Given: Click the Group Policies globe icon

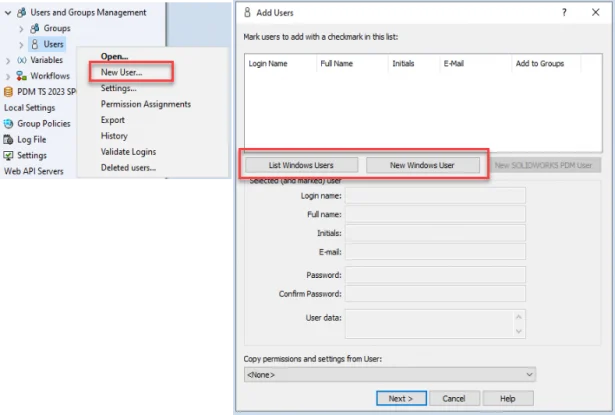Looking at the screenshot, I should 8,124.
